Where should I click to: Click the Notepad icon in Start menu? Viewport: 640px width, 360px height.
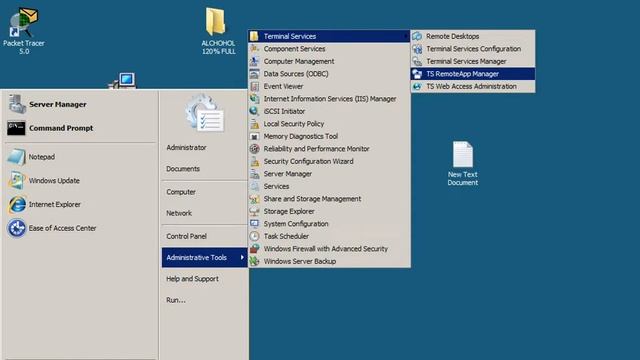click(16, 157)
